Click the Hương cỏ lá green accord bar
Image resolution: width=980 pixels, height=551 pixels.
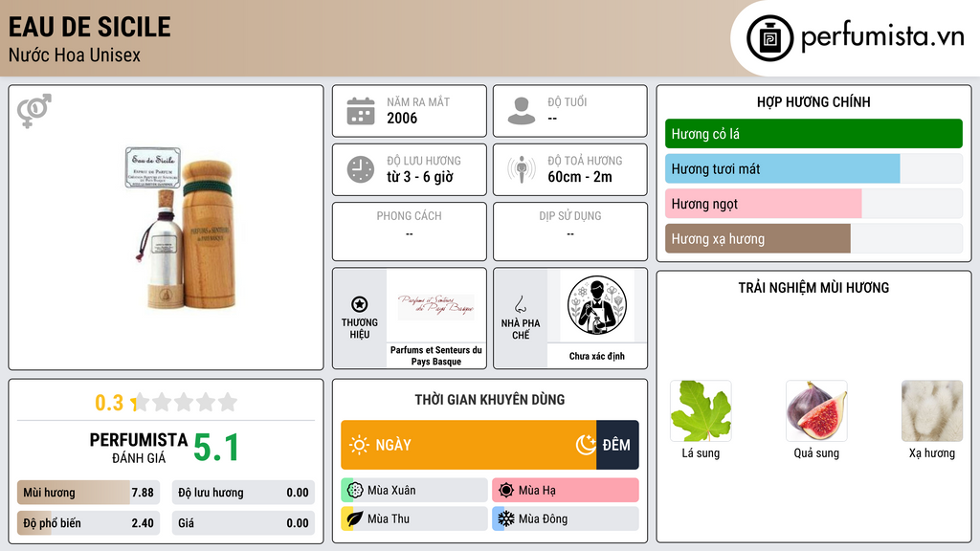(813, 134)
